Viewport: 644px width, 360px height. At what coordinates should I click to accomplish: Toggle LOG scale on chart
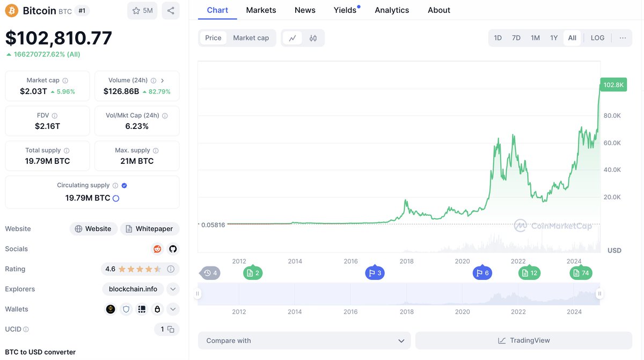point(597,38)
